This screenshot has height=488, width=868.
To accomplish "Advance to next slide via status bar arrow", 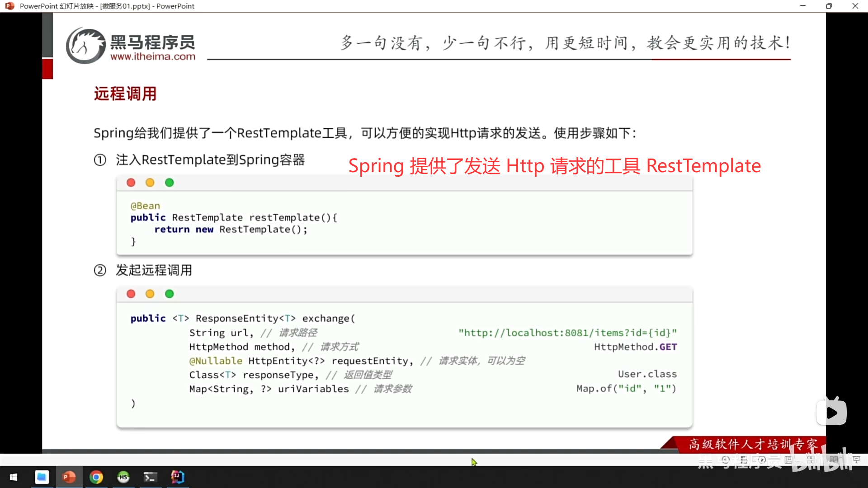I will click(x=762, y=460).
